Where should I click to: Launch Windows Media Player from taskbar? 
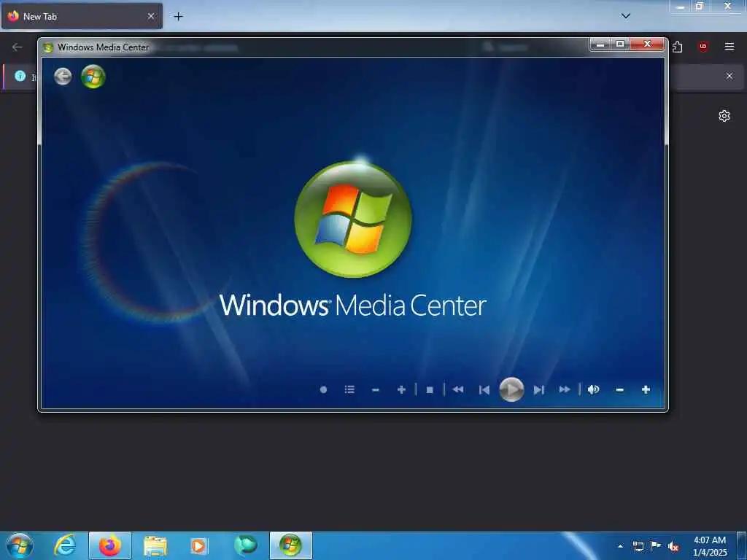pos(199,545)
